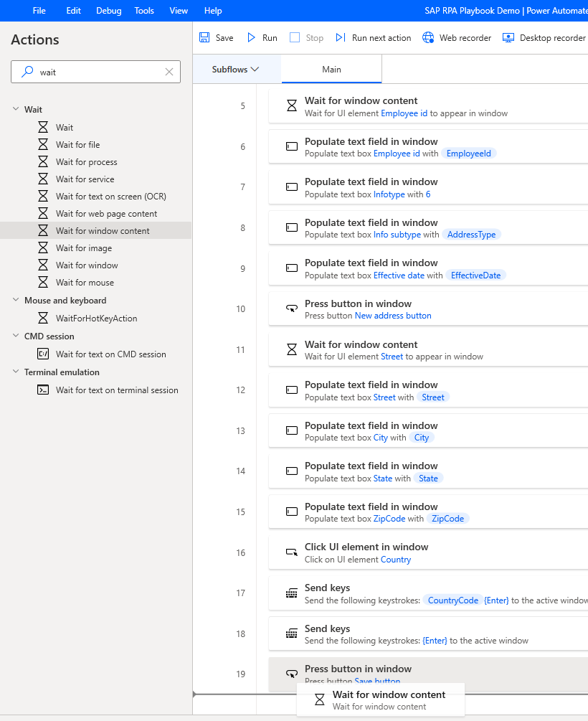Click the terminal session action icon
Image resolution: width=588 pixels, height=721 pixels.
pos(43,390)
